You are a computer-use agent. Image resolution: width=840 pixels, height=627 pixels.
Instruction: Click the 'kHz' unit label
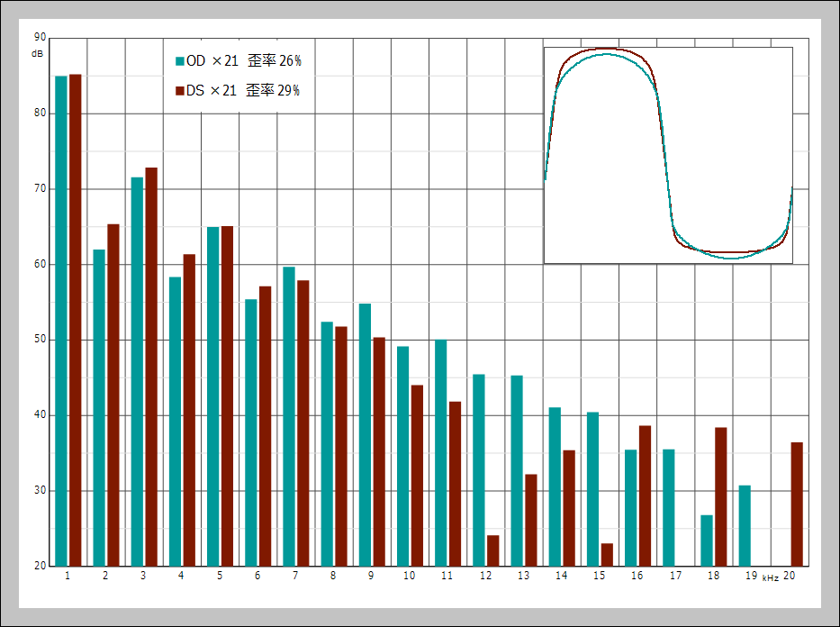(x=771, y=578)
